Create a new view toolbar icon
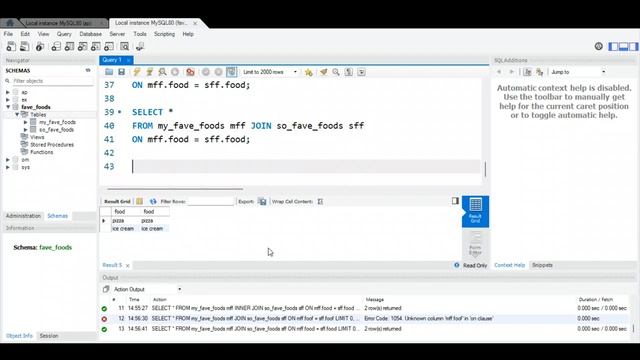Viewport: 640px width, 360px height. [x=82, y=47]
